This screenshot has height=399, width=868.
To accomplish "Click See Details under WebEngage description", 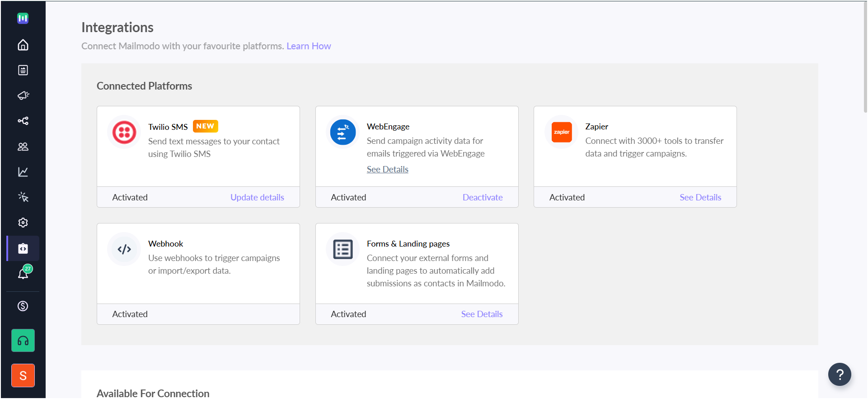I will [388, 169].
